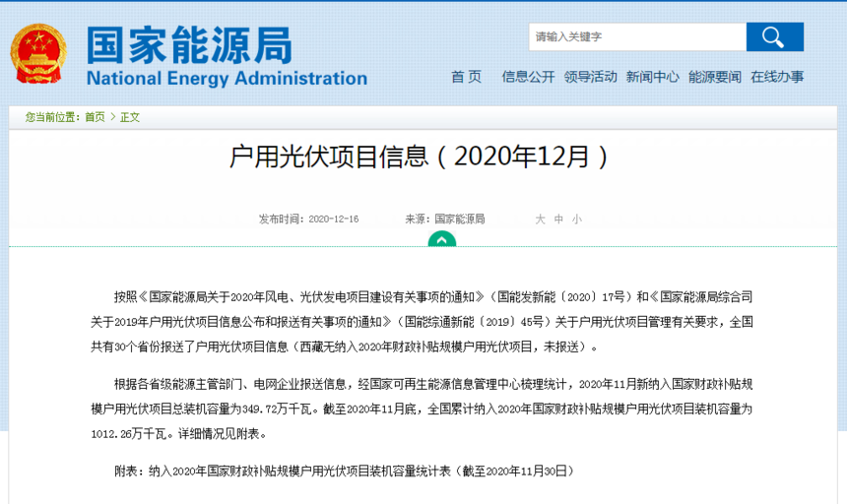Open the 新闻中心 navigation item

653,77
